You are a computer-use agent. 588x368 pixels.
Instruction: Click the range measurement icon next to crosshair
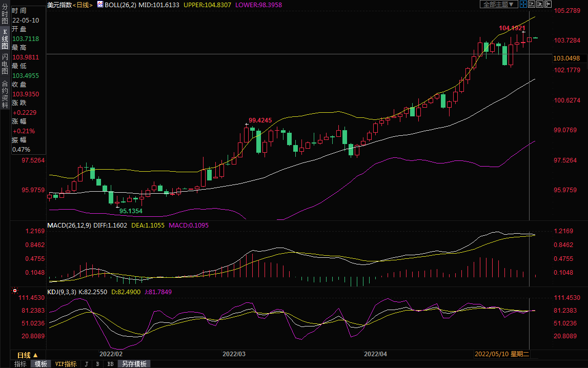[532, 4]
